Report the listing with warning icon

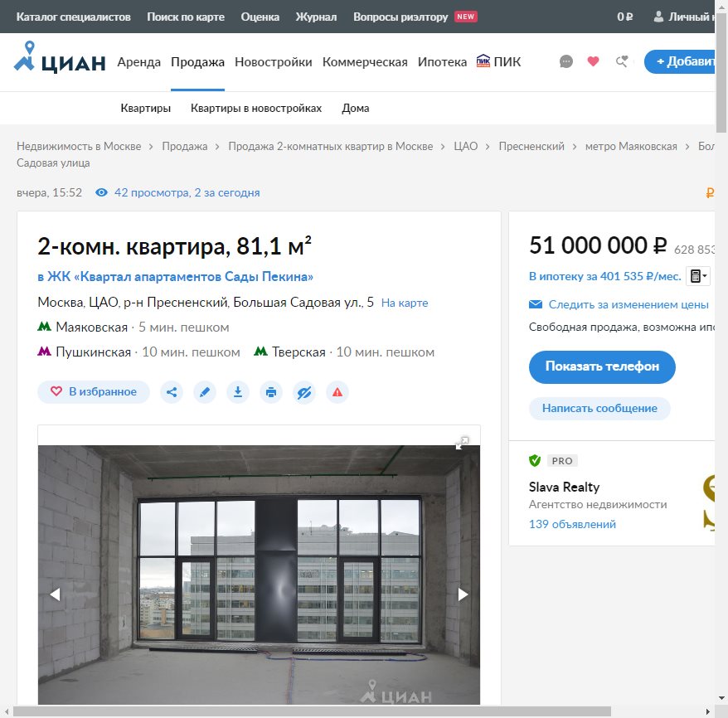click(x=337, y=392)
